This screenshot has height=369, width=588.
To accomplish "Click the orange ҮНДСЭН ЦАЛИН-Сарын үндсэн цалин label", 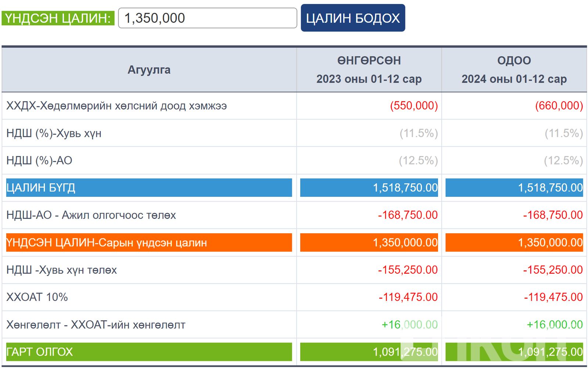I will pyautogui.click(x=149, y=242).
